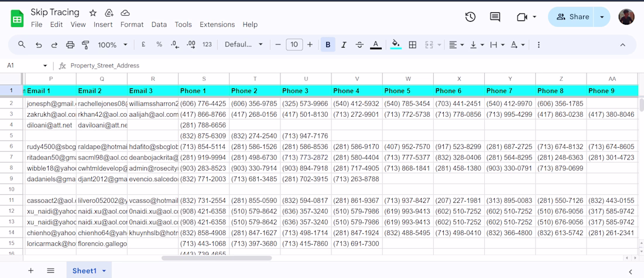Check the cloud save status icon
This screenshot has height=278, width=644.
coord(125,13)
